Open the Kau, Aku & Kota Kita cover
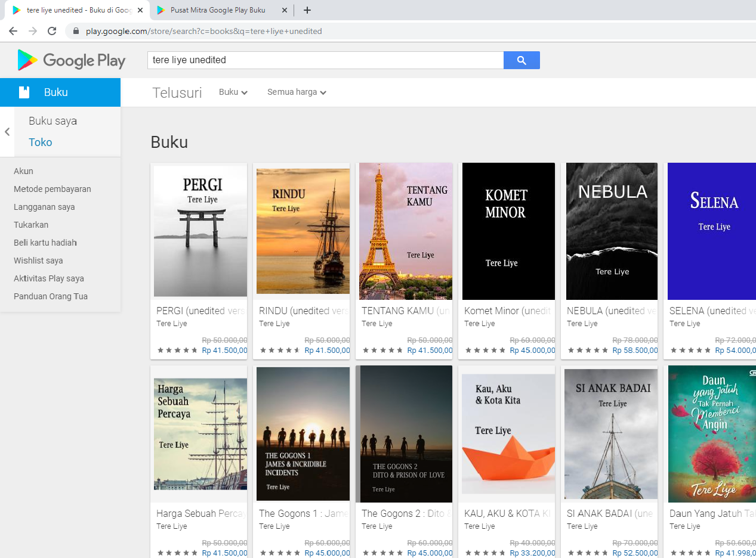The image size is (756, 558). coord(508,434)
